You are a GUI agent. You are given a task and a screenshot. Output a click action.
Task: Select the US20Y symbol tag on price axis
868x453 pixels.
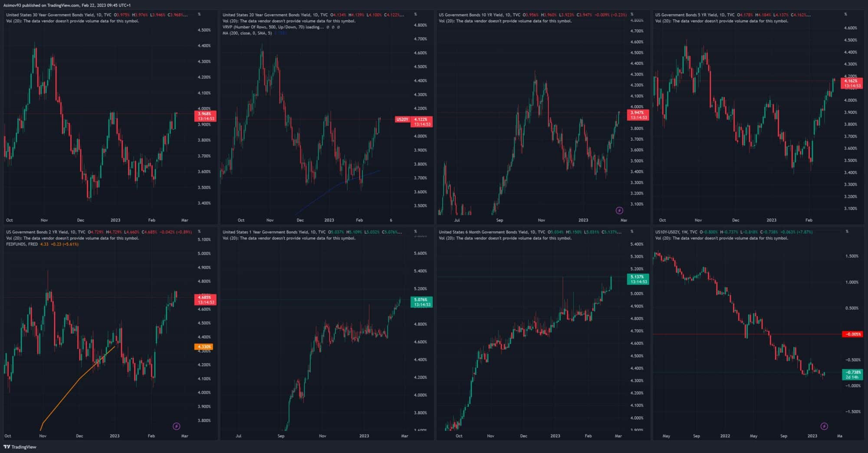(x=402, y=119)
